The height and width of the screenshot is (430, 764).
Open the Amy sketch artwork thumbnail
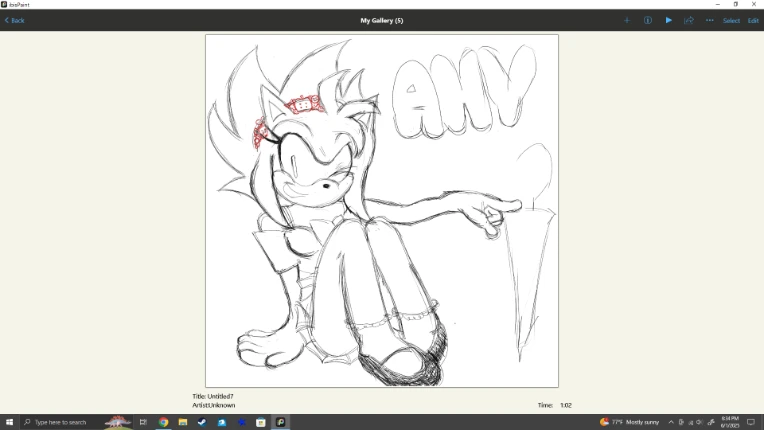[x=382, y=211]
